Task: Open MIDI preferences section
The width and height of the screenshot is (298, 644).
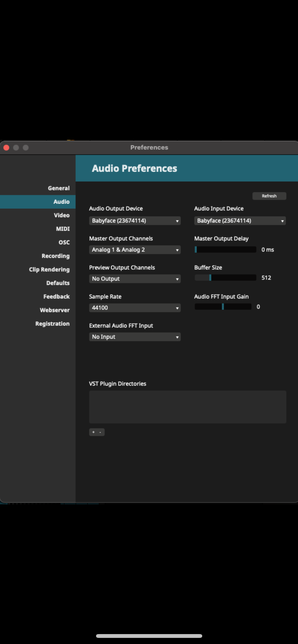Action: [x=63, y=229]
